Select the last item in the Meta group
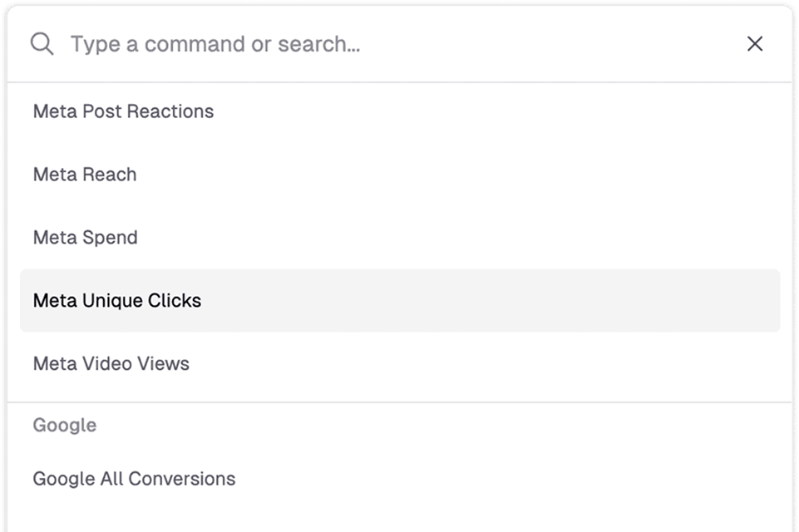 click(x=111, y=364)
